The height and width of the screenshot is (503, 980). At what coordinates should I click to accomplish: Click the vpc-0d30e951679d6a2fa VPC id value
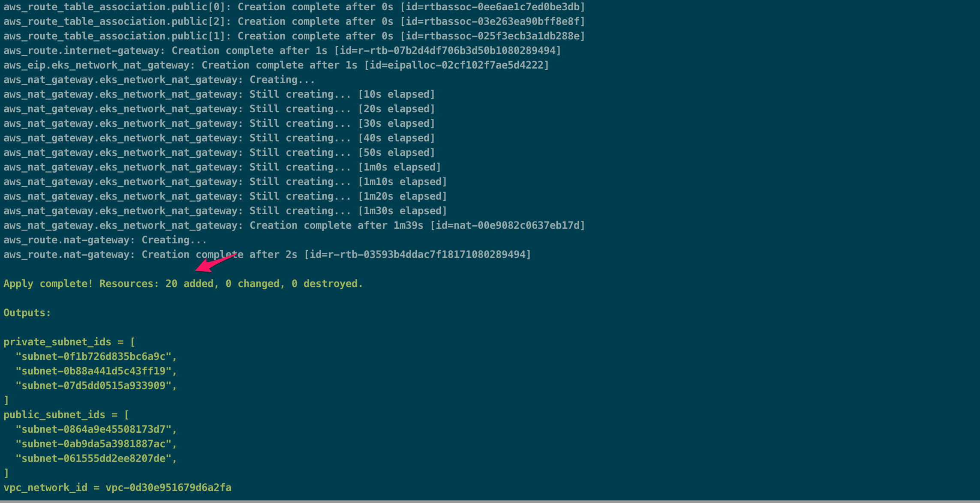168,488
